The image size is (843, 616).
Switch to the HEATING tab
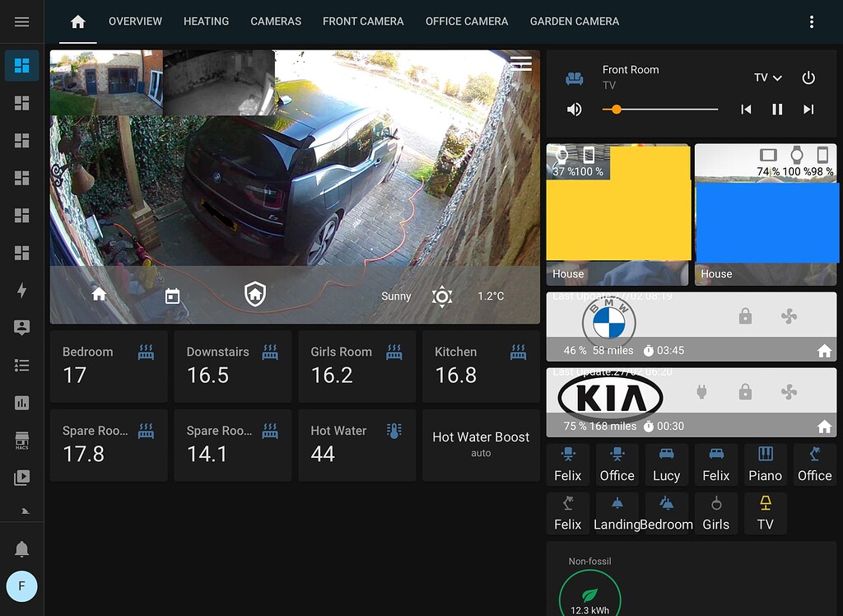[x=206, y=21]
